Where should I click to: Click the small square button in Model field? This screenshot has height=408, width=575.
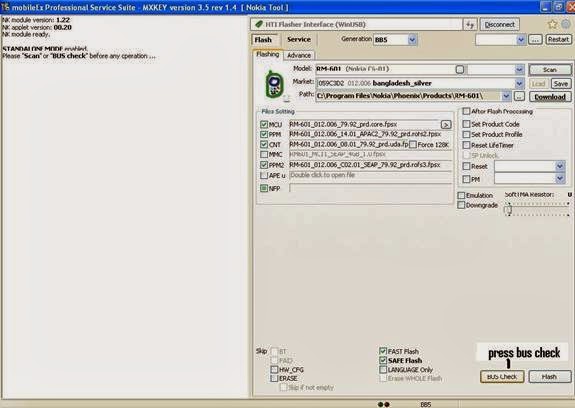click(459, 69)
